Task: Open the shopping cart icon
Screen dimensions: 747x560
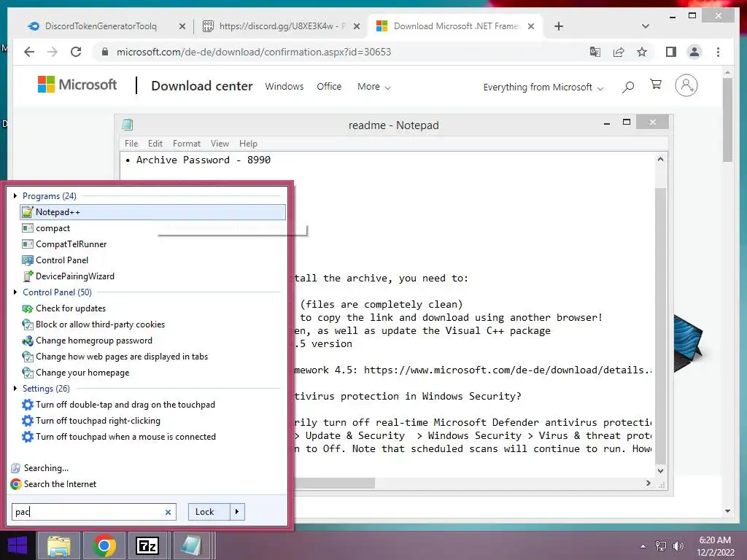Action: click(x=656, y=85)
